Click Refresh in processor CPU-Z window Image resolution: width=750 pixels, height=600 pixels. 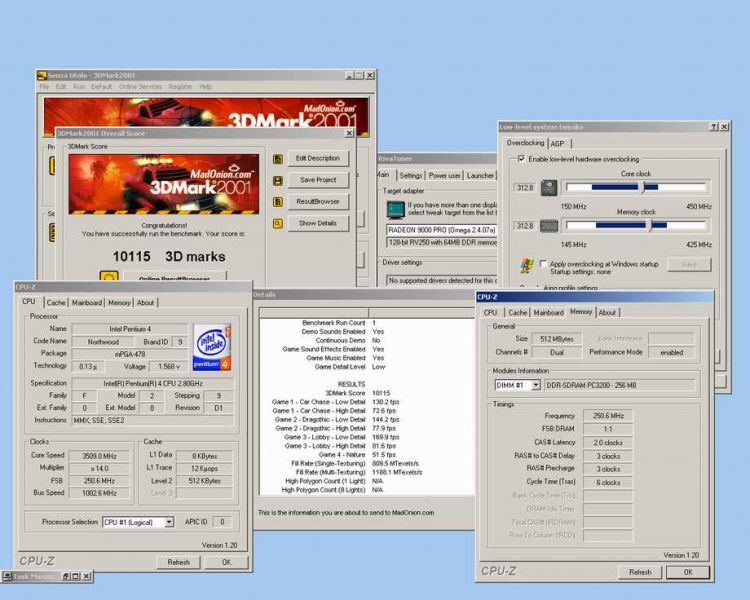point(178,562)
